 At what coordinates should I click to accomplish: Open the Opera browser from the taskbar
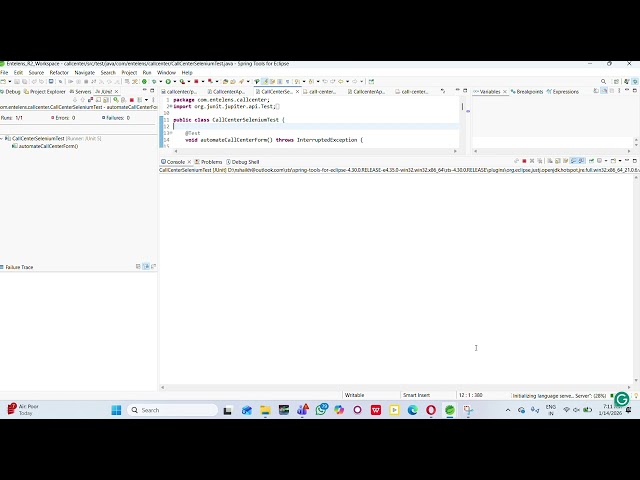pos(431,410)
